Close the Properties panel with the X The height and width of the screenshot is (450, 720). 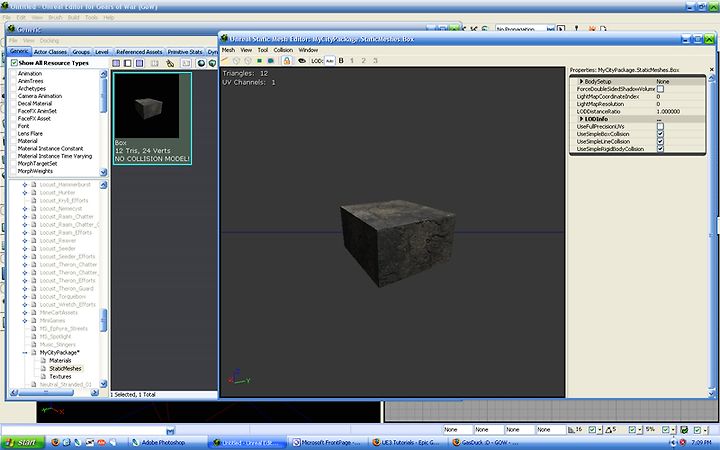click(712, 70)
